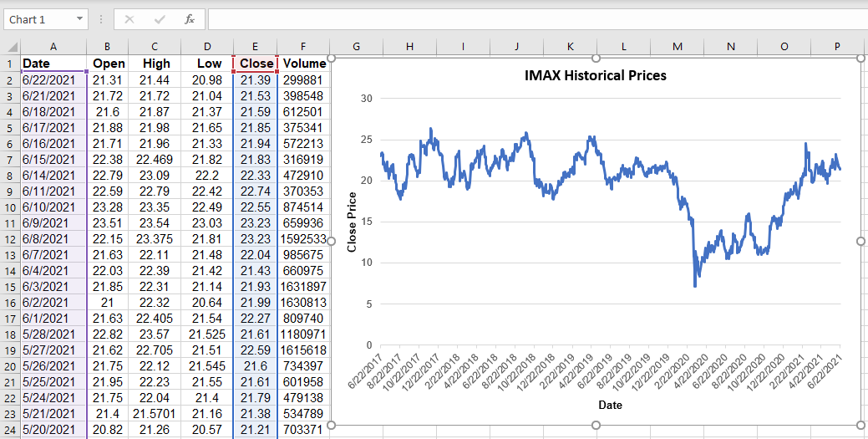Select close value 21.39
The image size is (868, 439).
tap(256, 80)
